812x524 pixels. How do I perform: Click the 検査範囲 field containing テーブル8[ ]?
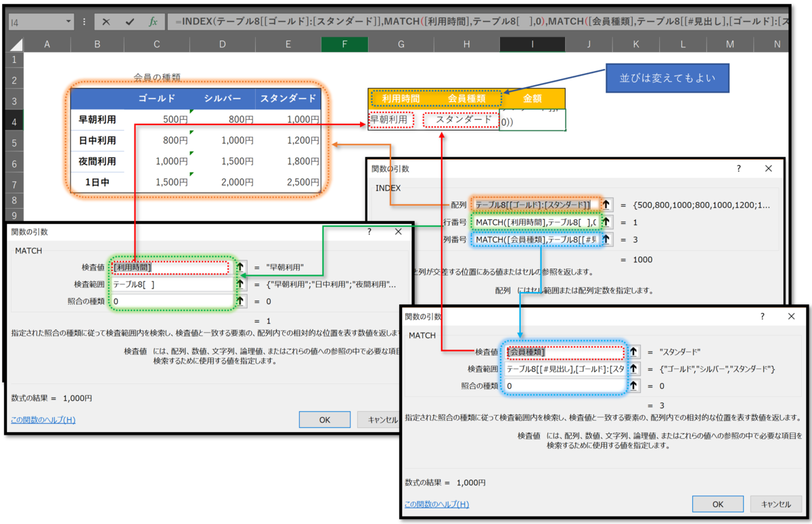(172, 284)
